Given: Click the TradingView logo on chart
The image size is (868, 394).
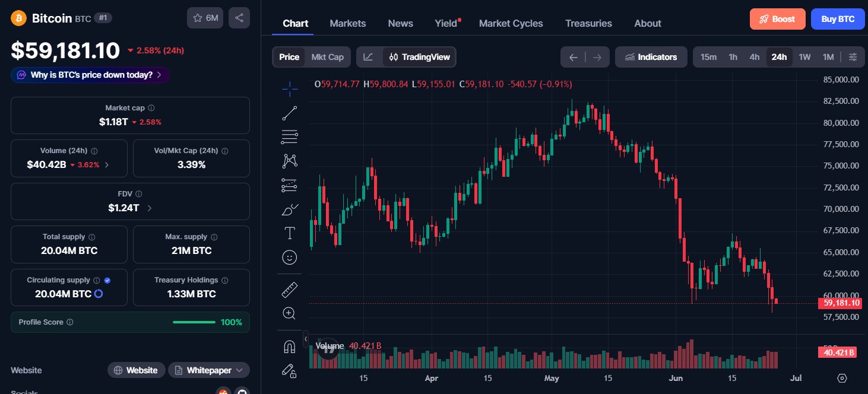Looking at the screenshot, I should tap(328, 349).
